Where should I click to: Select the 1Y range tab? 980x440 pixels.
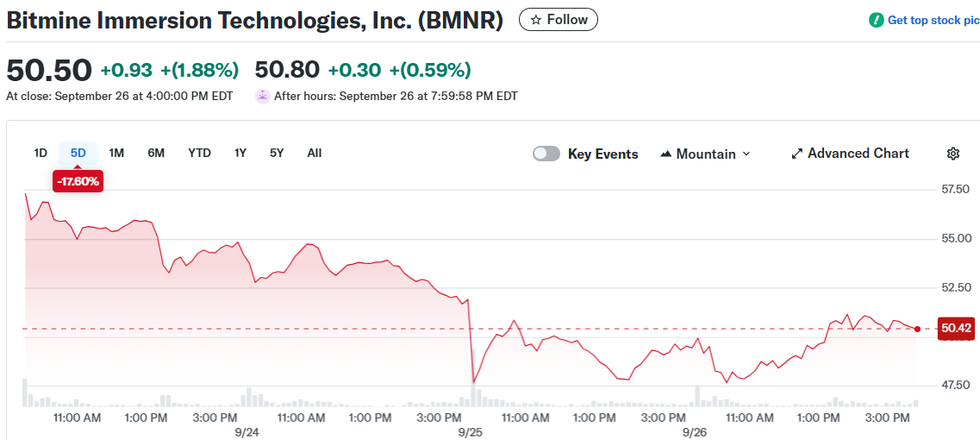point(240,153)
